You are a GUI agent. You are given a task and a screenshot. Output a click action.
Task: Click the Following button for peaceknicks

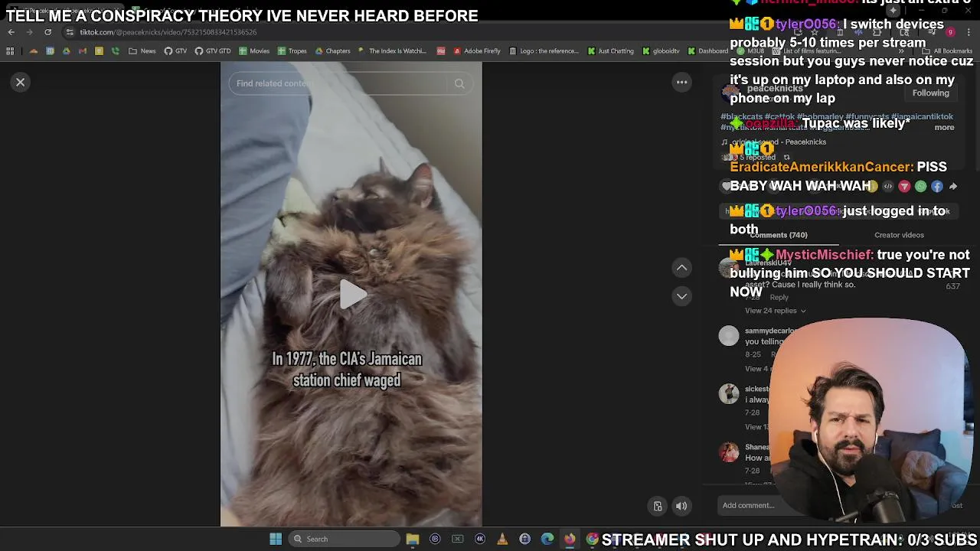pos(930,93)
